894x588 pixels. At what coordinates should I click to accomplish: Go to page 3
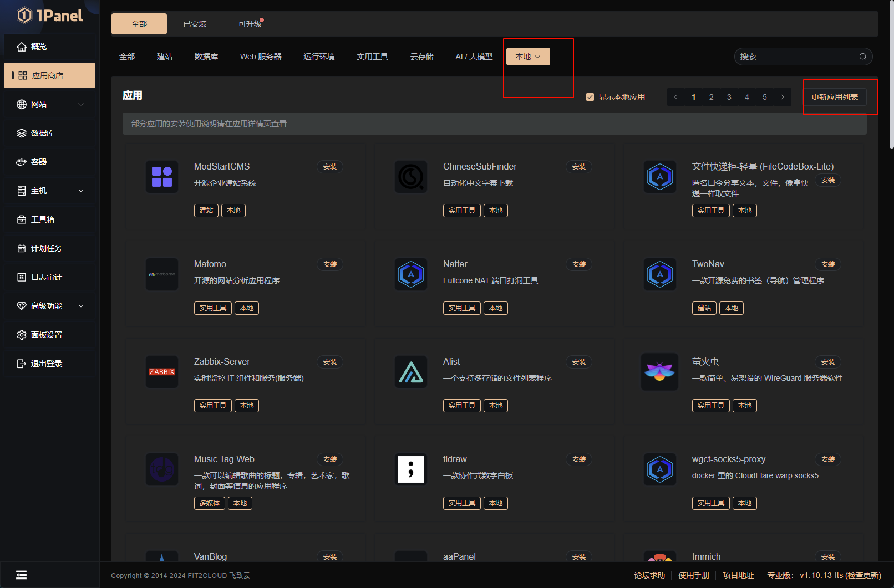coord(729,97)
